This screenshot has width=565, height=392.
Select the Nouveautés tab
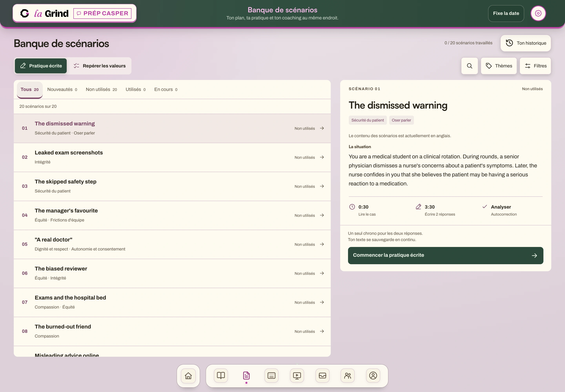62,89
